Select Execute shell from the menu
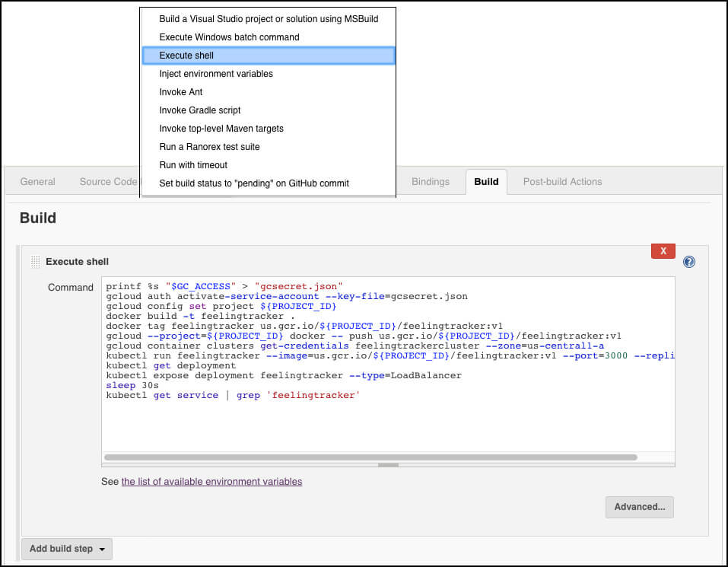The image size is (728, 567). click(x=269, y=56)
